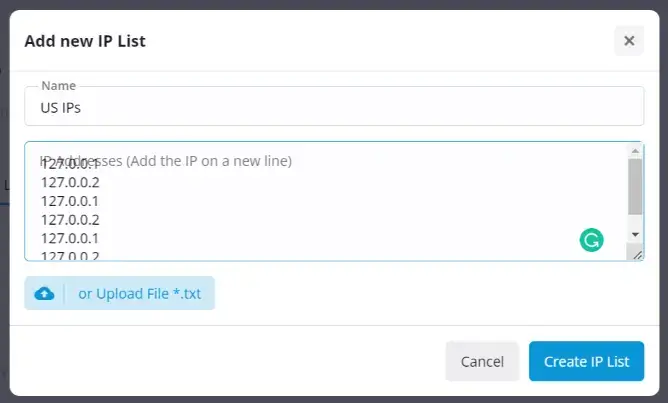Image resolution: width=668 pixels, height=403 pixels.
Task: Click the textarea scrollbar thumb
Action: tap(635, 187)
